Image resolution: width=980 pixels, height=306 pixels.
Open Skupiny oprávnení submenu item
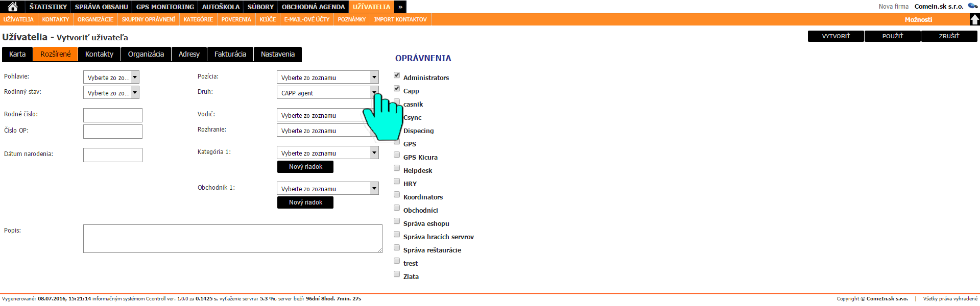(x=148, y=19)
